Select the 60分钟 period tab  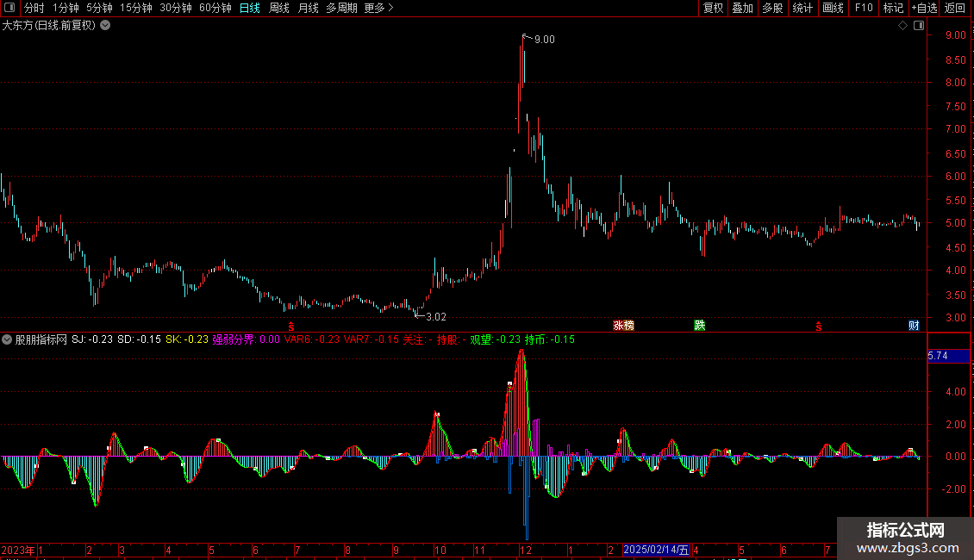[215, 8]
